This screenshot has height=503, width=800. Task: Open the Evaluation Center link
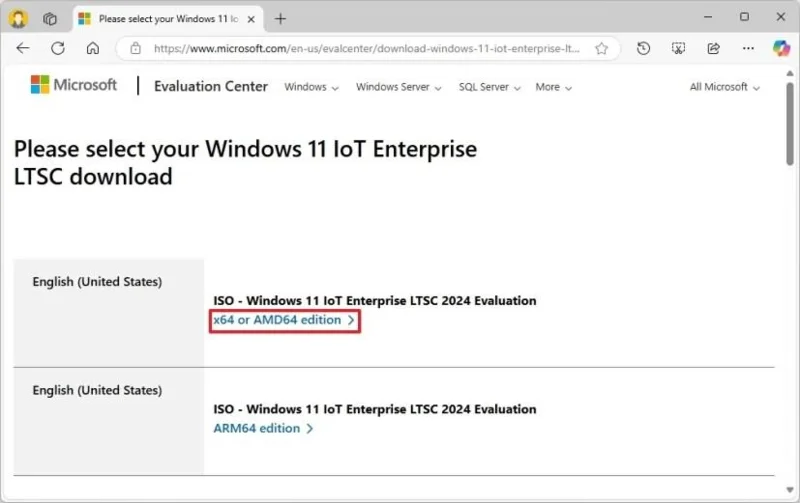coord(211,86)
